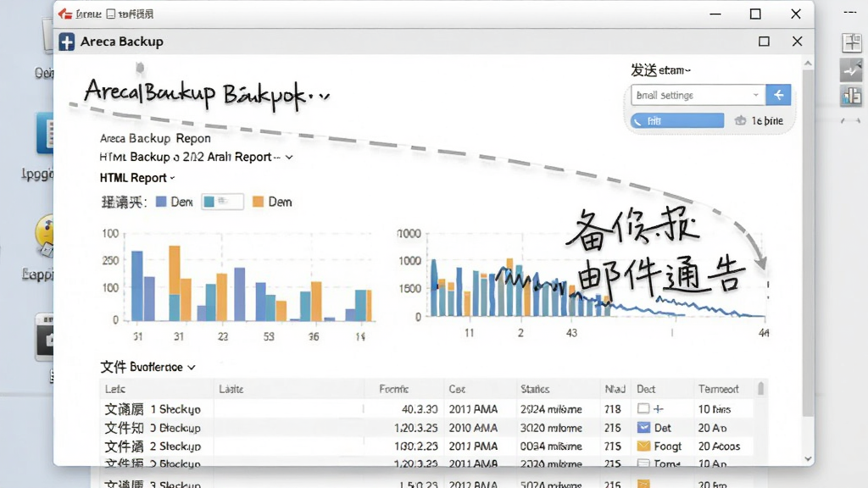Click the "3020 milome" cell
The width and height of the screenshot is (868, 488).
551,428
